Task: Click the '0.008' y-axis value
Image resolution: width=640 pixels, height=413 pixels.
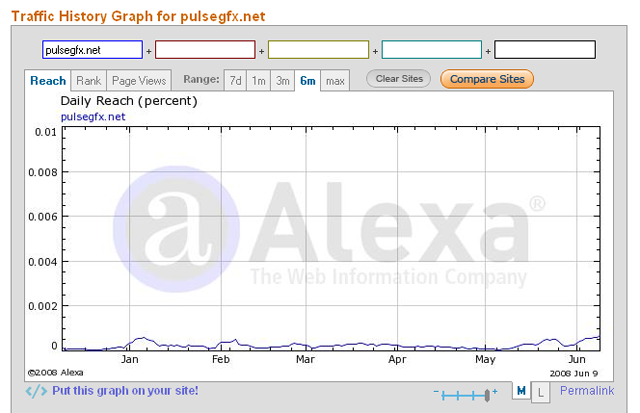Action: [43, 172]
